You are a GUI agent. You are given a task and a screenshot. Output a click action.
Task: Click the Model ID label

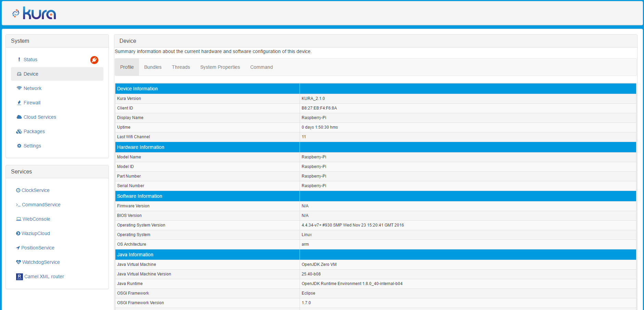125,167
